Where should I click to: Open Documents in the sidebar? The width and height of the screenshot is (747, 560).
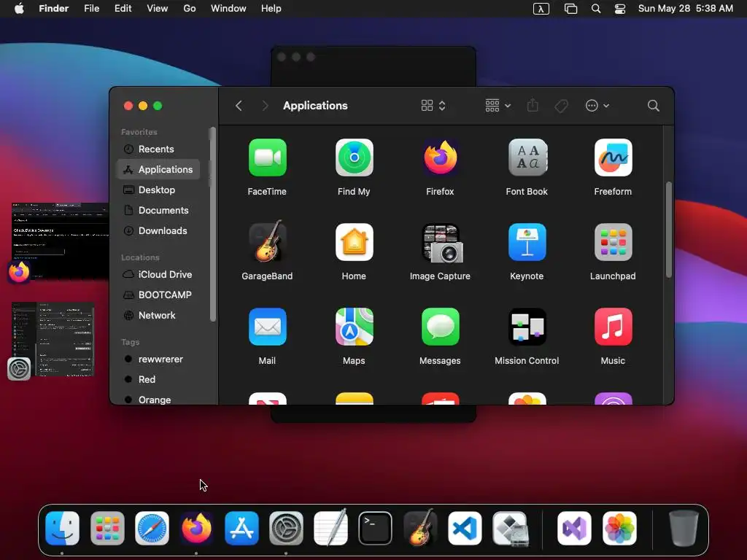click(158, 211)
